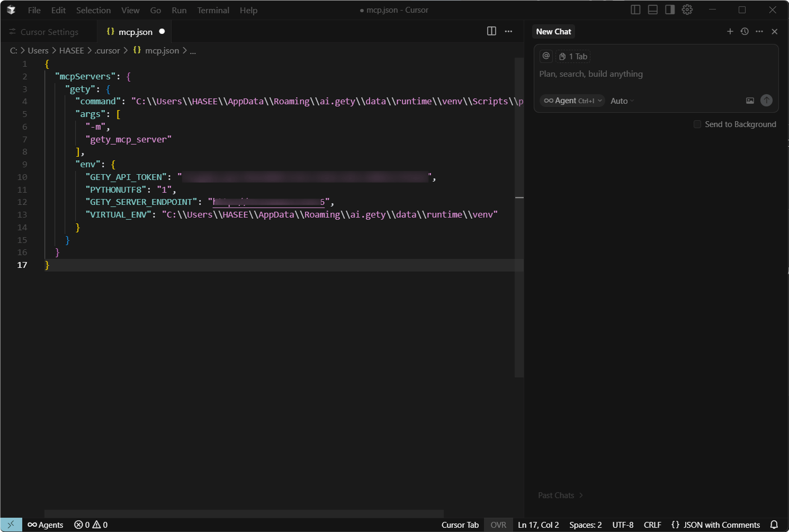Add context with the @ button
The width and height of the screenshot is (789, 532).
click(546, 56)
